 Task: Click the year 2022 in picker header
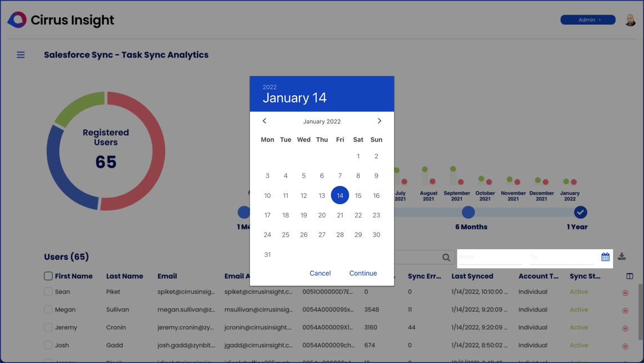click(270, 87)
